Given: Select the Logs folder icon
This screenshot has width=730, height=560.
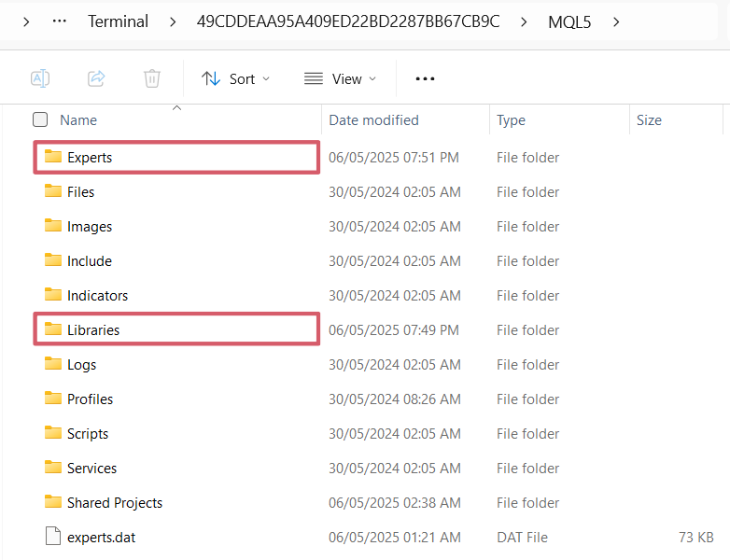Looking at the screenshot, I should pos(53,363).
